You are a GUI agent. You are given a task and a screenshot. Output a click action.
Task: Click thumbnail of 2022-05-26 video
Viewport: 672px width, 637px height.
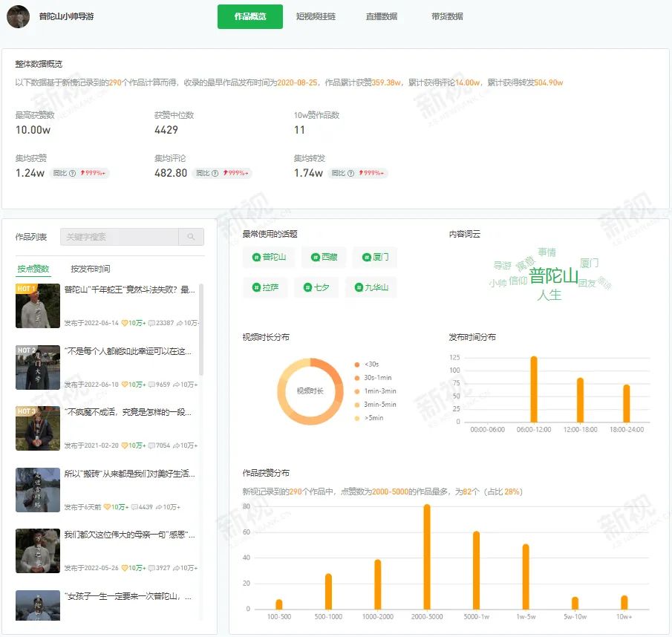(x=38, y=551)
